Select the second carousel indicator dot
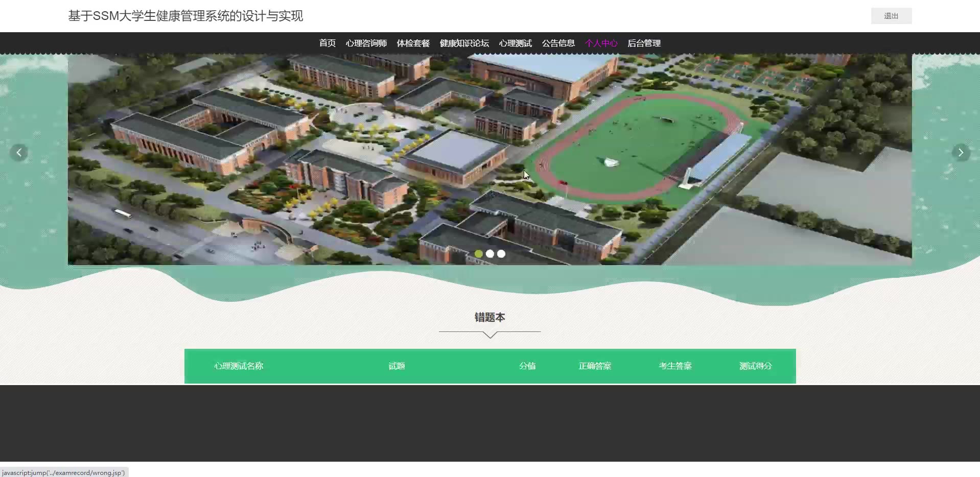This screenshot has width=980, height=477. coord(490,254)
